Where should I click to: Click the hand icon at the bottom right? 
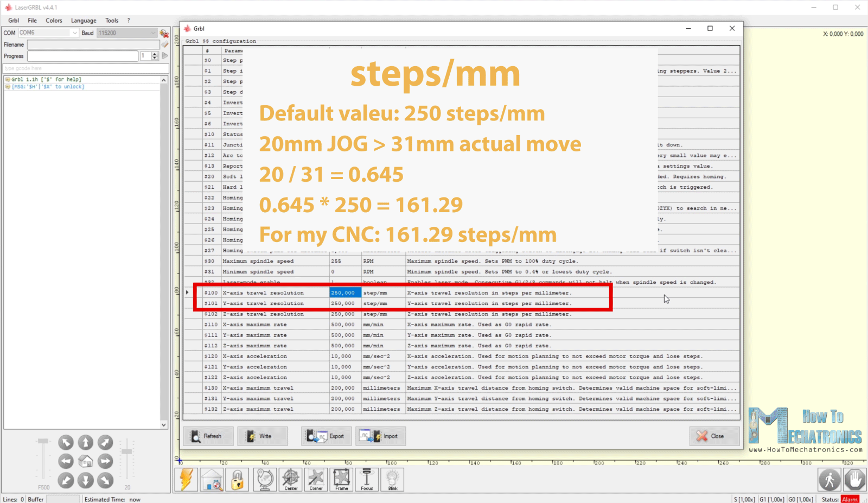[853, 480]
